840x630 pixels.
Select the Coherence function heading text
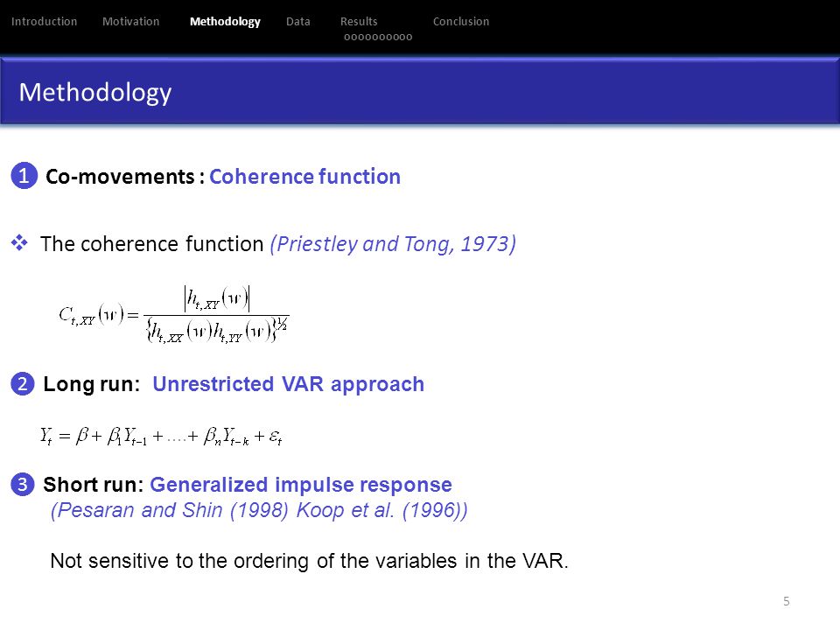tap(304, 176)
